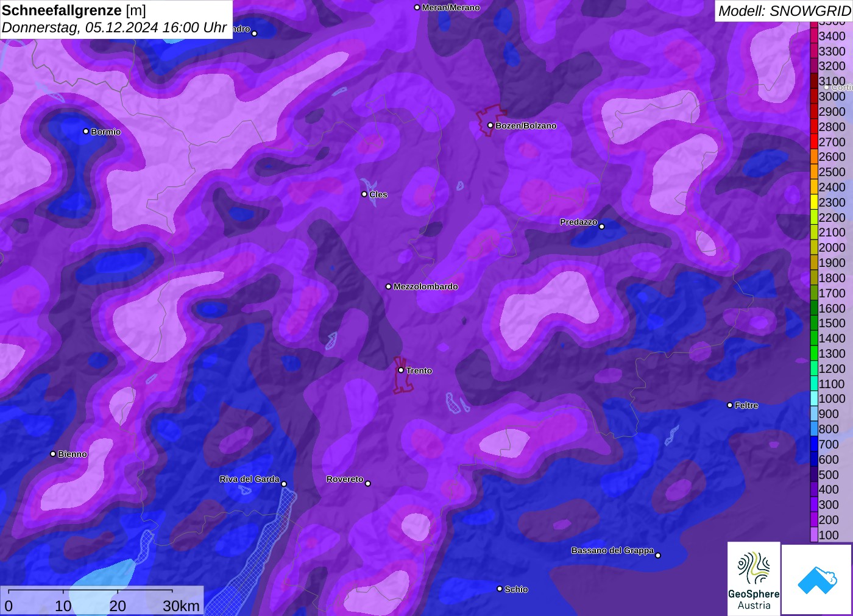Click the 30km scale bar label
853x616 pixels.
point(181,606)
